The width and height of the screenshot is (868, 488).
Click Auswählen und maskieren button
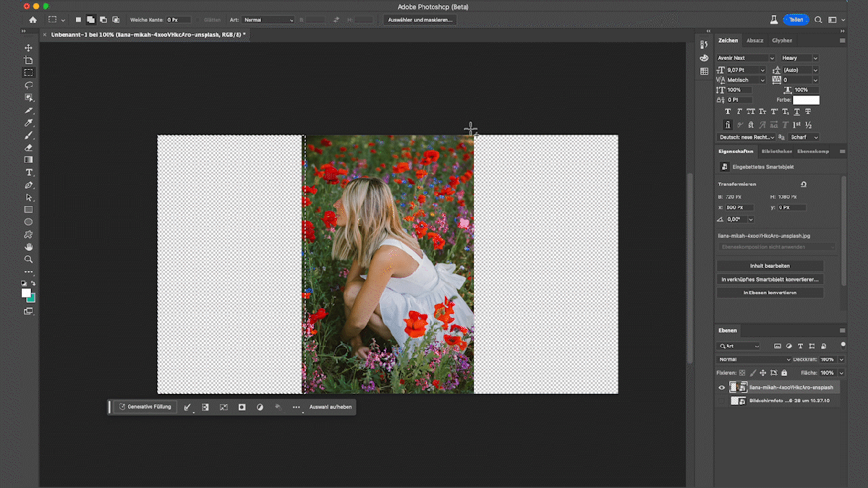[420, 20]
